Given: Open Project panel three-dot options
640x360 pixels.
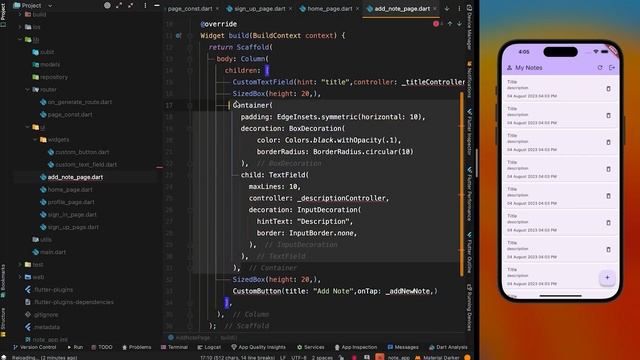Looking at the screenshot, I should (145, 5).
